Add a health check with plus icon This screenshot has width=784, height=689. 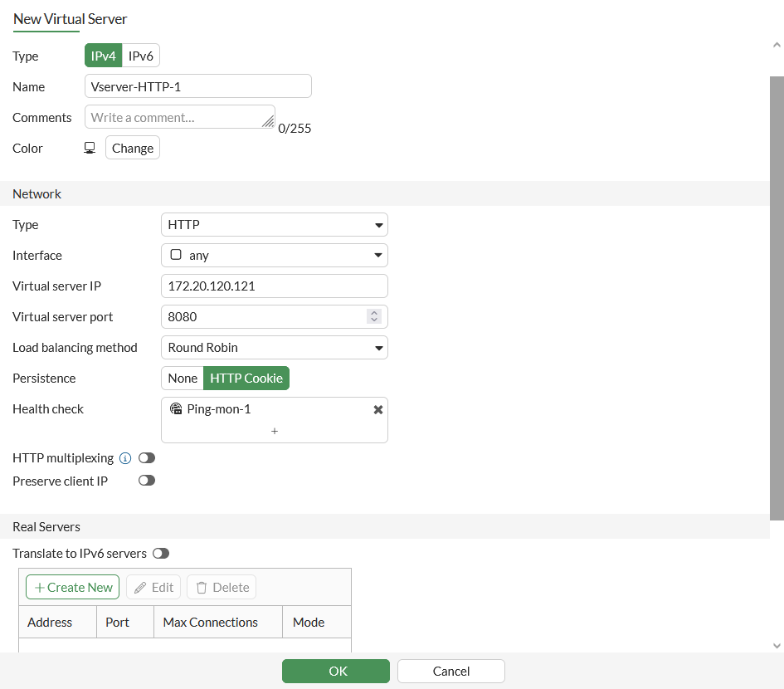(275, 431)
